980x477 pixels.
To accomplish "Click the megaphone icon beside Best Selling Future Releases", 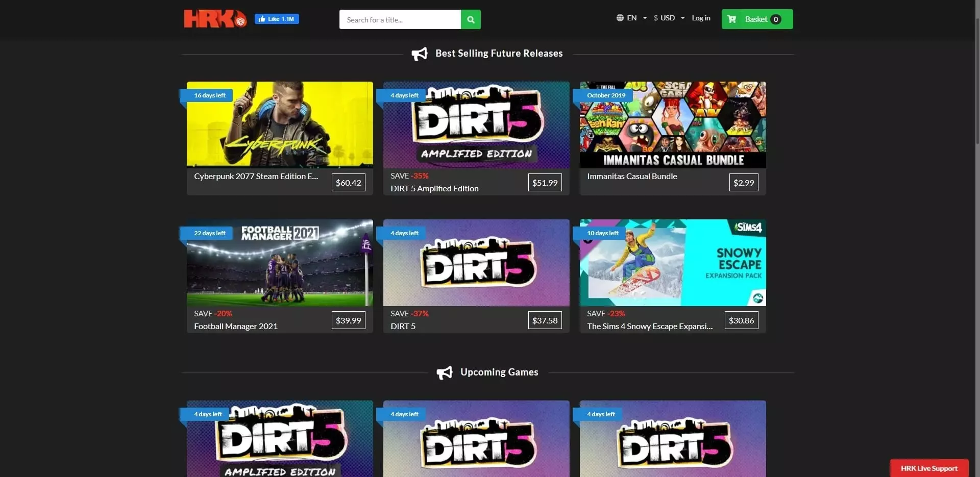I will tap(420, 54).
